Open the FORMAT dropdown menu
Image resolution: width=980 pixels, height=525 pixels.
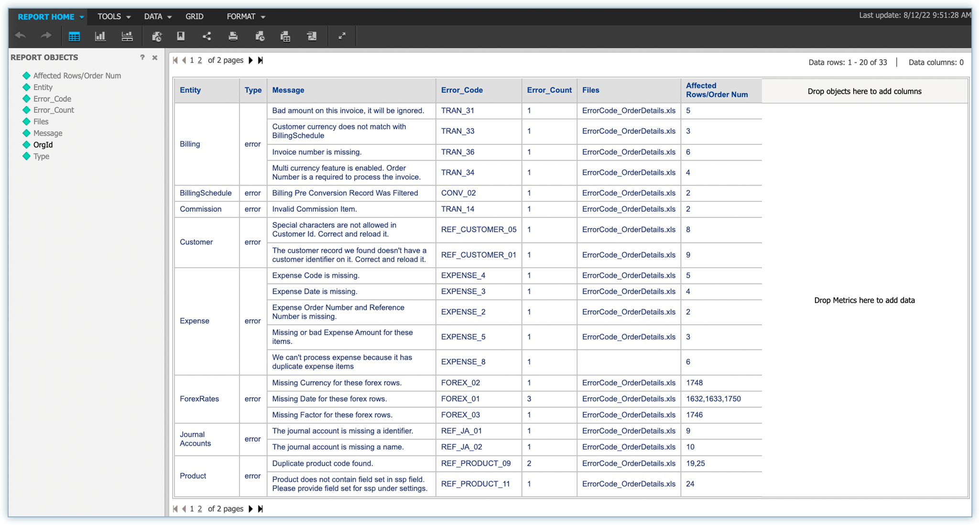pyautogui.click(x=246, y=17)
